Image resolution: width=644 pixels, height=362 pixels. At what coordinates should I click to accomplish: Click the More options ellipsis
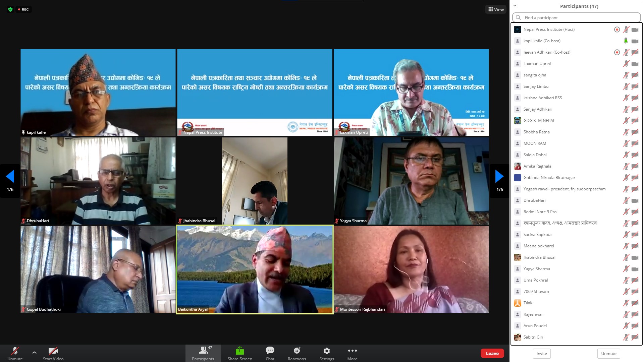point(352,353)
